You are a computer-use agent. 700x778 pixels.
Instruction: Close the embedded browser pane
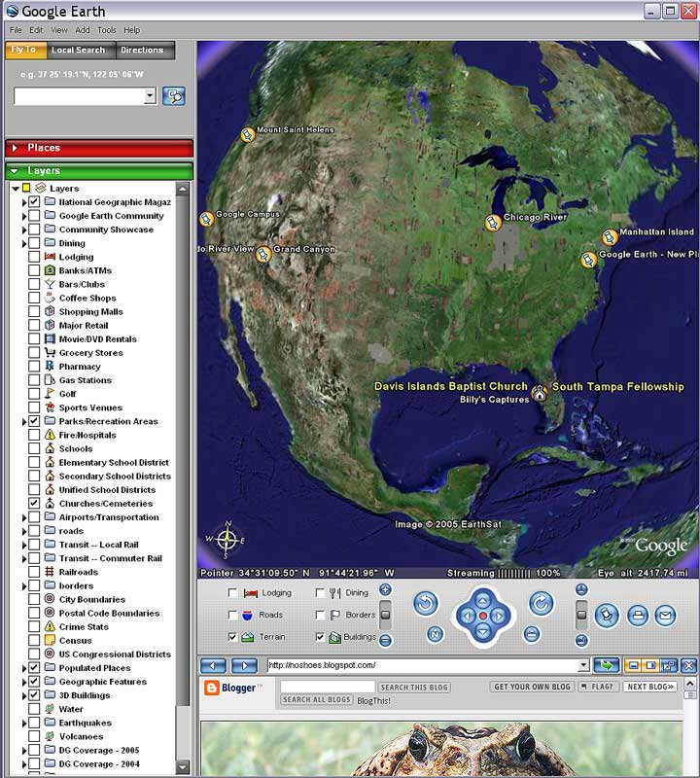pyautogui.click(x=688, y=665)
